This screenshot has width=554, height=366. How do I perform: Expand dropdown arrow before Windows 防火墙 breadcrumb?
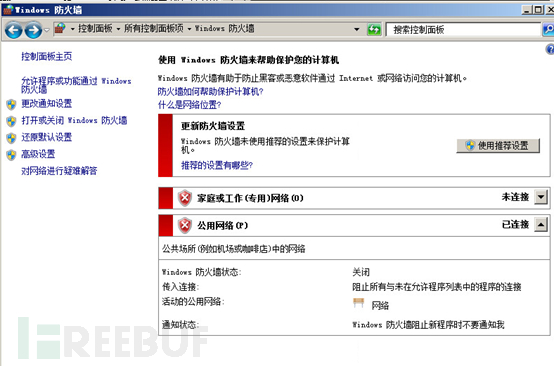pyautogui.click(x=189, y=29)
